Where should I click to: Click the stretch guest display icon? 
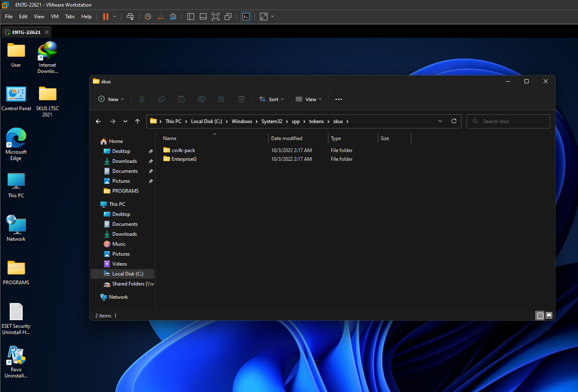pyautogui.click(x=264, y=17)
